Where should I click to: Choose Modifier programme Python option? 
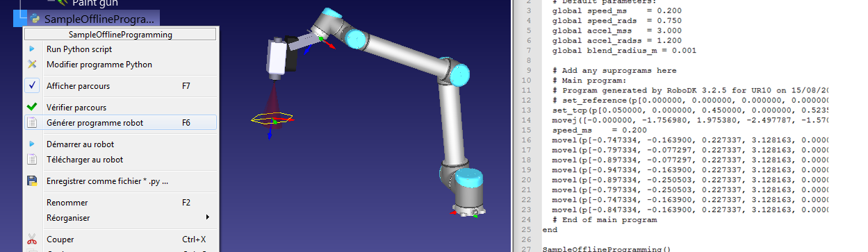(x=99, y=65)
